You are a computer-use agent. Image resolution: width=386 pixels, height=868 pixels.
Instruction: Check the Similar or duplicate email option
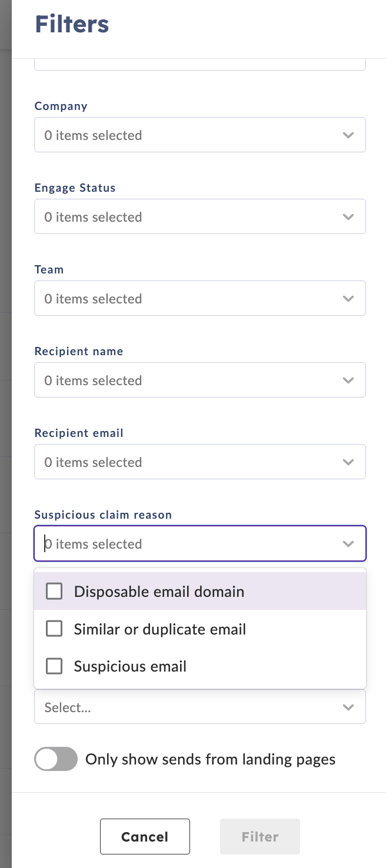(x=54, y=629)
